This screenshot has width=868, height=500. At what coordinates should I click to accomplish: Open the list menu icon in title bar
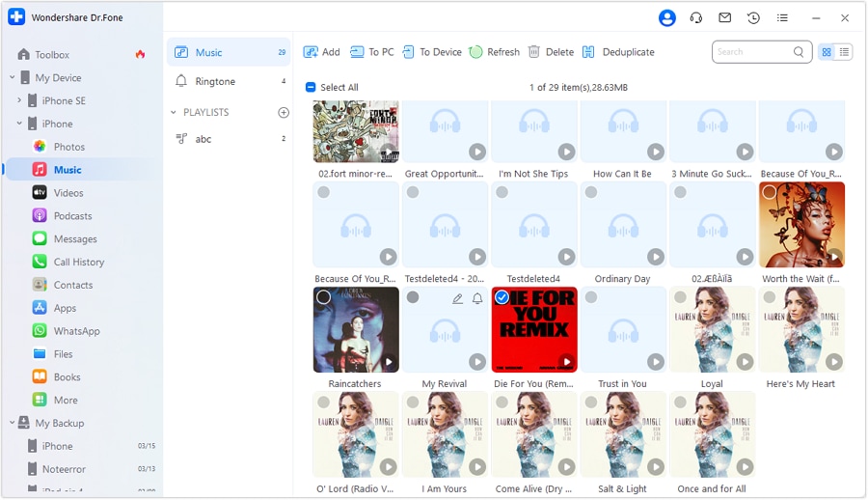point(782,18)
